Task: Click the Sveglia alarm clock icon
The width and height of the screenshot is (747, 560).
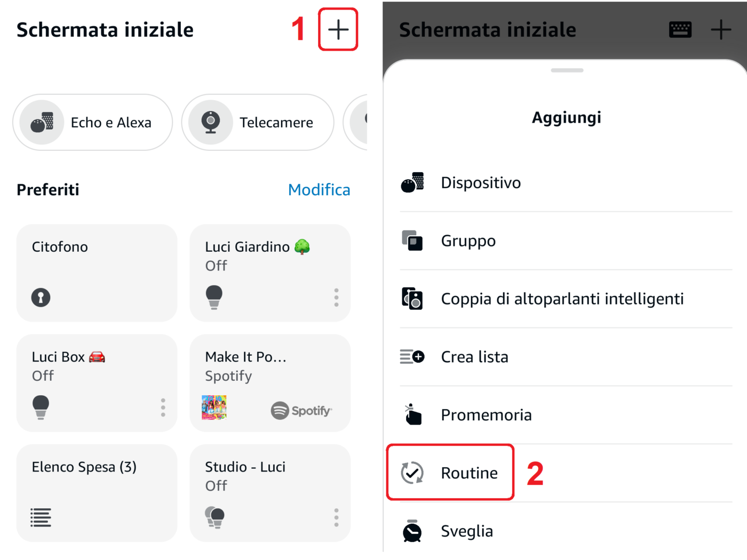Action: point(412,531)
